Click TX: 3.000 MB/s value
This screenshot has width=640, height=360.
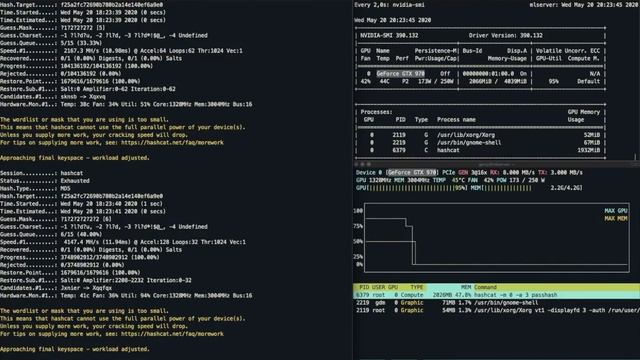(x=560, y=173)
